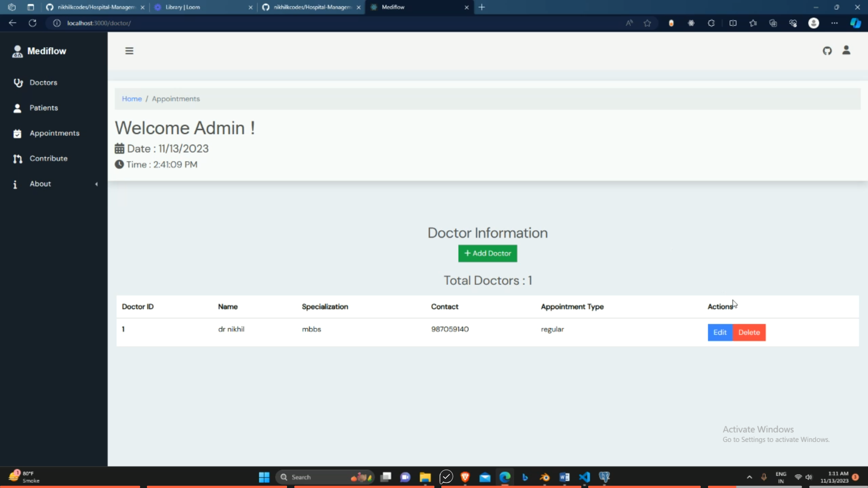Edit doctor dr nikhil's record

click(x=720, y=333)
